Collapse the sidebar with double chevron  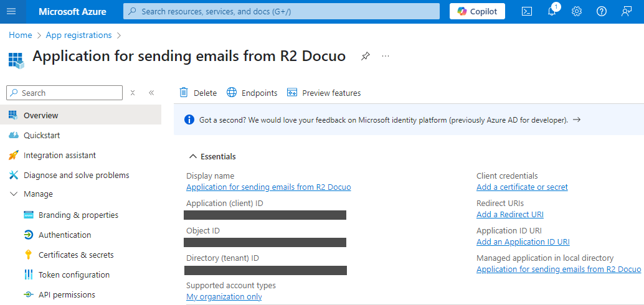(151, 93)
